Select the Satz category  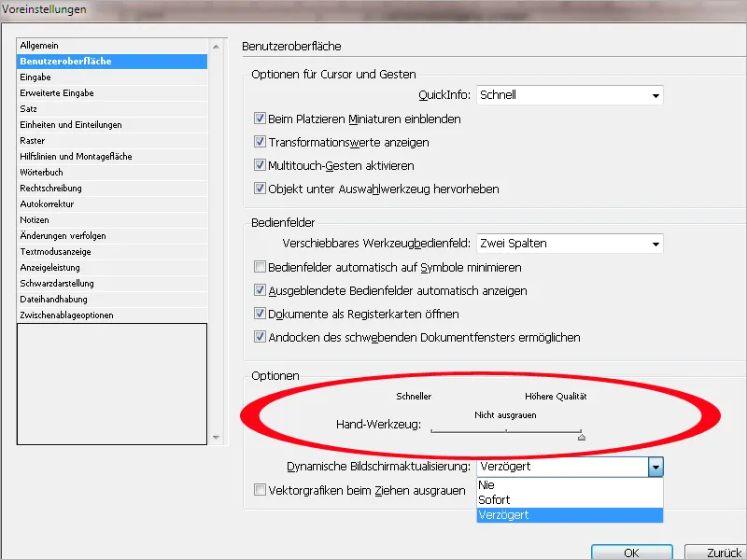coord(112,109)
